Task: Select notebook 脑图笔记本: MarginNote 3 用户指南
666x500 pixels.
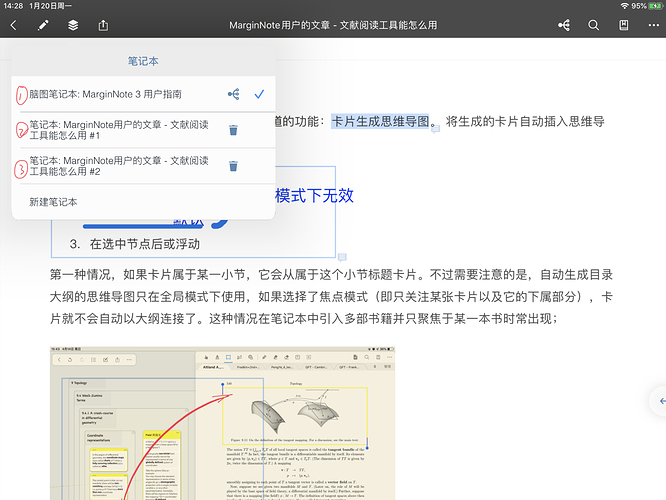Action: pyautogui.click(x=143, y=94)
